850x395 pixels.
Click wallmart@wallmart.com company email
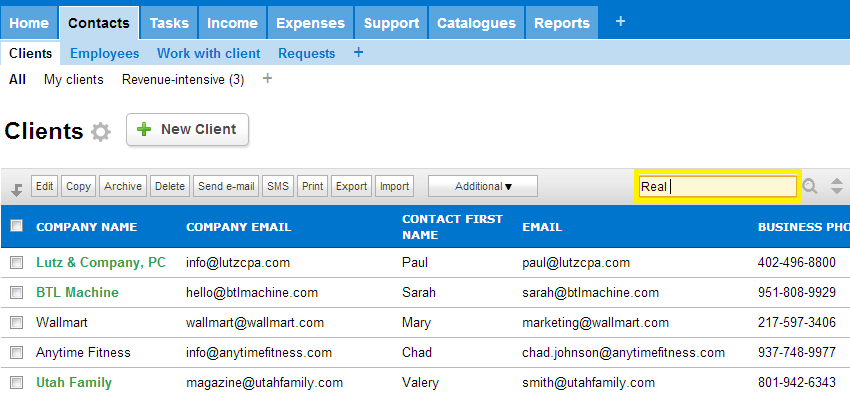tap(255, 323)
